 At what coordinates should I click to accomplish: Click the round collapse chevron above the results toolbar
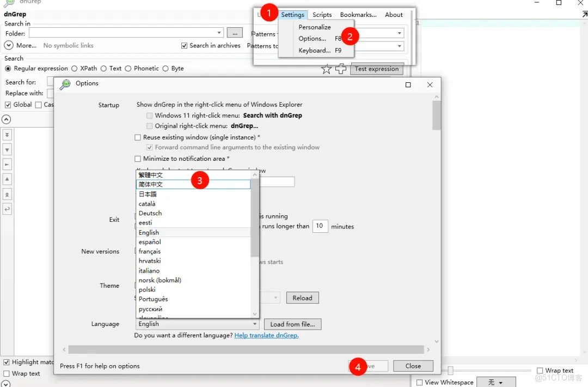point(7,119)
